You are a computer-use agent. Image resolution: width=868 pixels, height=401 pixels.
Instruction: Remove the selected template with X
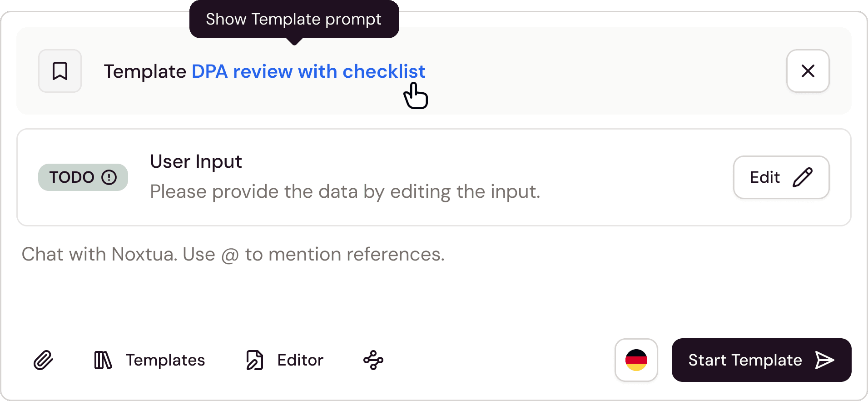808,71
